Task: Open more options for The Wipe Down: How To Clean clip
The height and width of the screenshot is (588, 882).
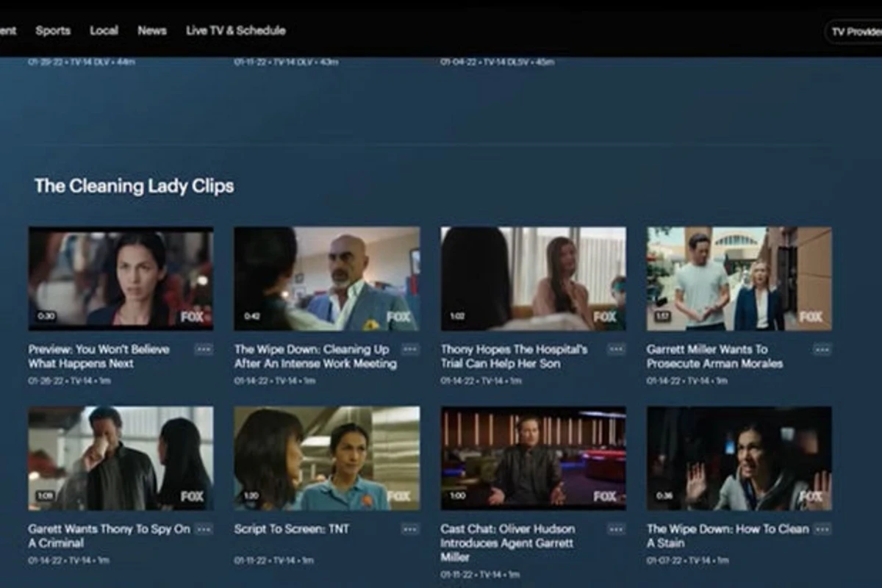Action: 822,529
